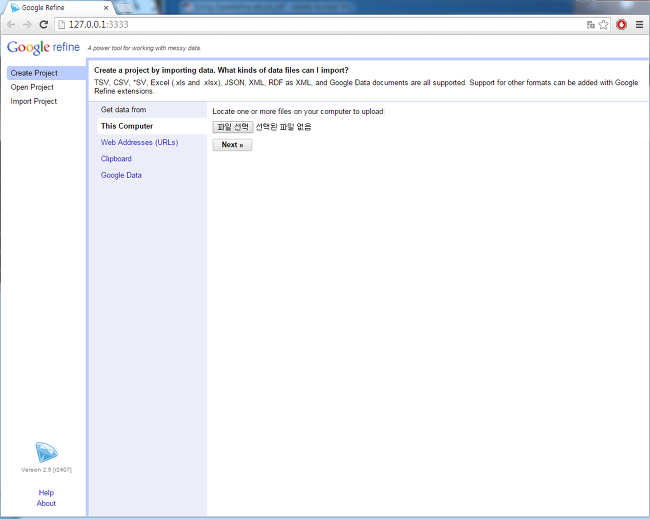Click the Version 2.5 [r2407] text

coord(46,470)
